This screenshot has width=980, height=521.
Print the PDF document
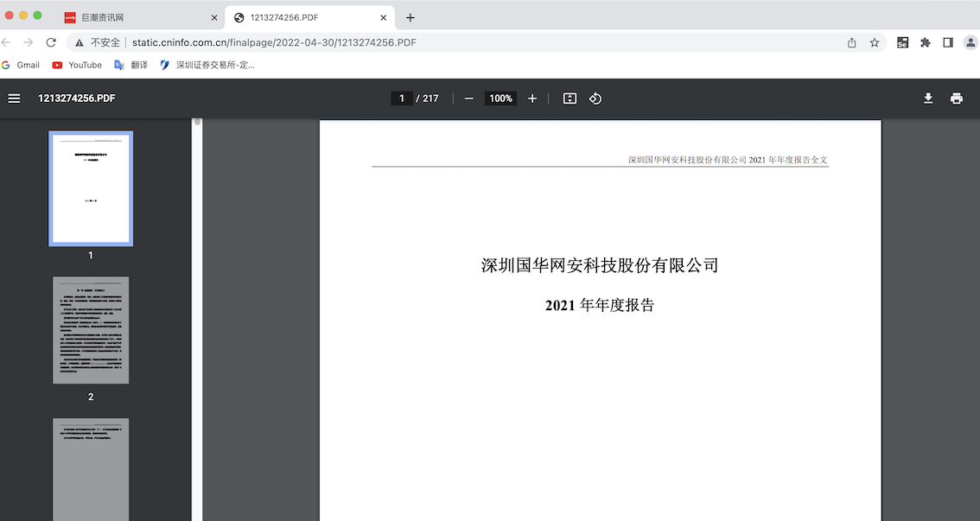point(957,98)
